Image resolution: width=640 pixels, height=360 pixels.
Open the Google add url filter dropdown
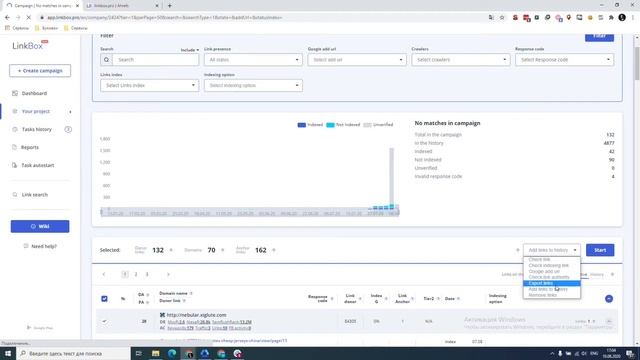click(x=357, y=60)
